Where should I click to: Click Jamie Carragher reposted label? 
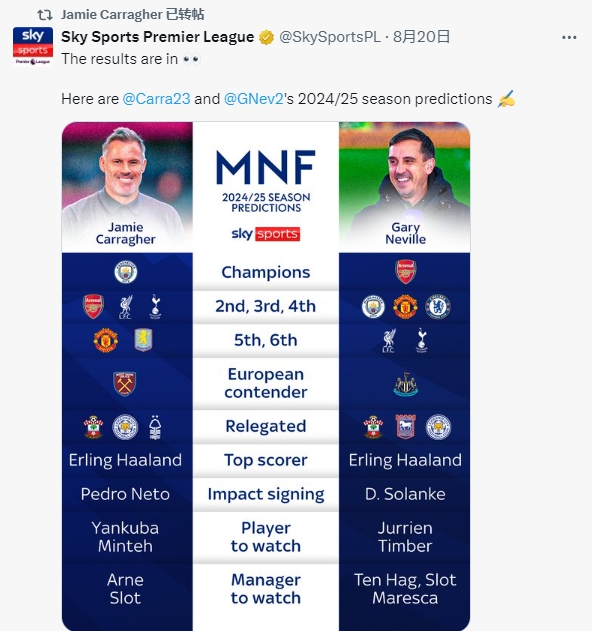pos(132,15)
